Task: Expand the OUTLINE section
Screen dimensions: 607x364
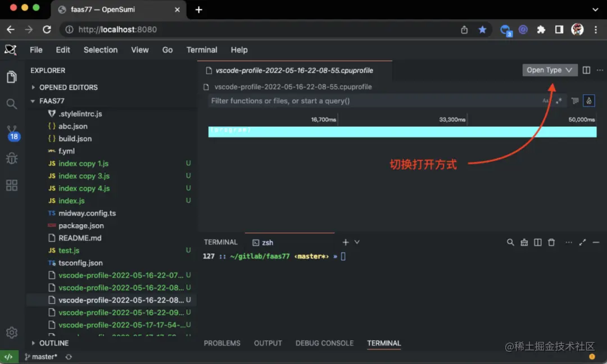Action: coord(49,343)
